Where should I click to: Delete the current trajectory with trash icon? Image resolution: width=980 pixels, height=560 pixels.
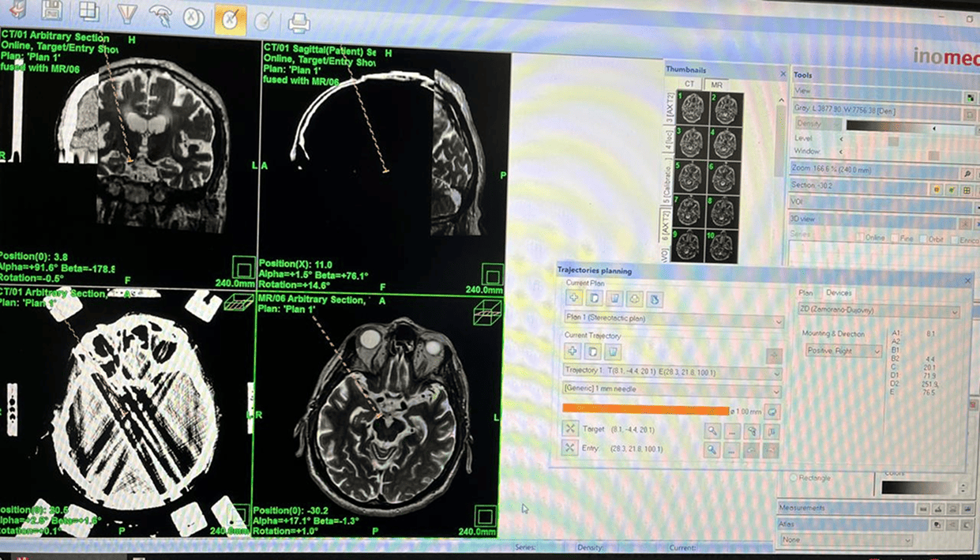pos(613,351)
